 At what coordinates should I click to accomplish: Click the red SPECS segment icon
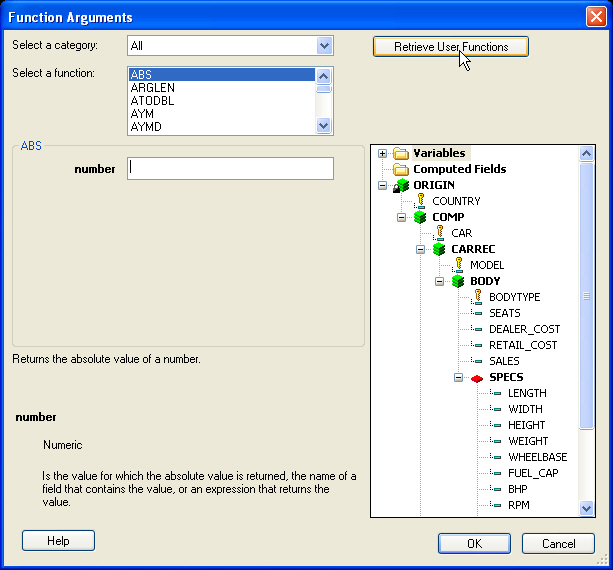point(477,378)
